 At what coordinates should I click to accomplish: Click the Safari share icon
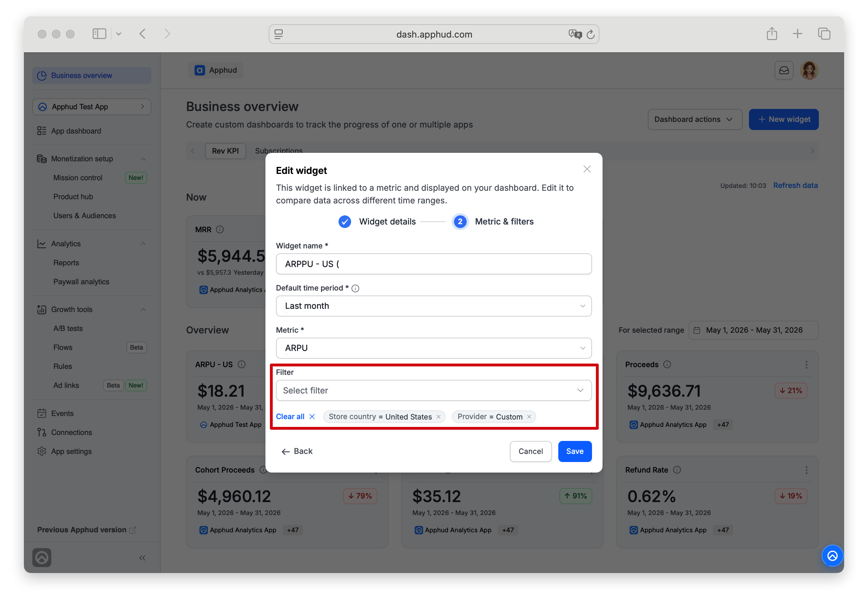(771, 34)
